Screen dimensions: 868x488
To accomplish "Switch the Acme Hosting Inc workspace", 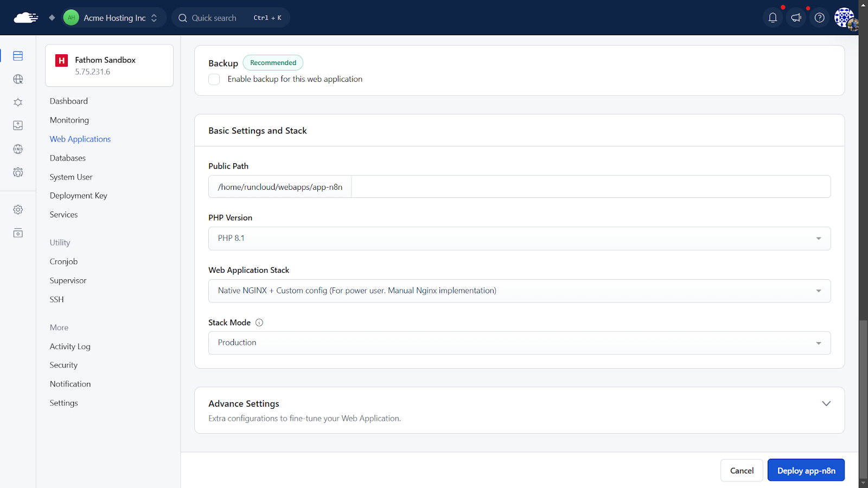I will (x=114, y=18).
